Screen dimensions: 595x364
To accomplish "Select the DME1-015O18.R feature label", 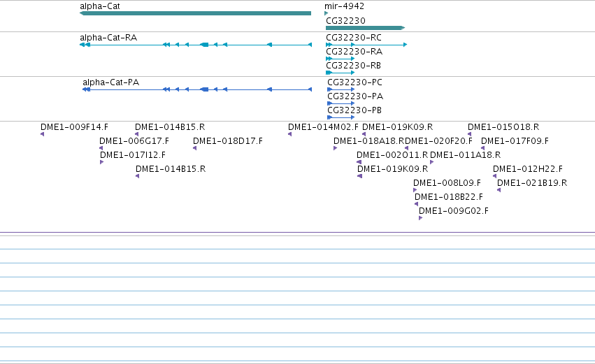I will coord(503,127).
